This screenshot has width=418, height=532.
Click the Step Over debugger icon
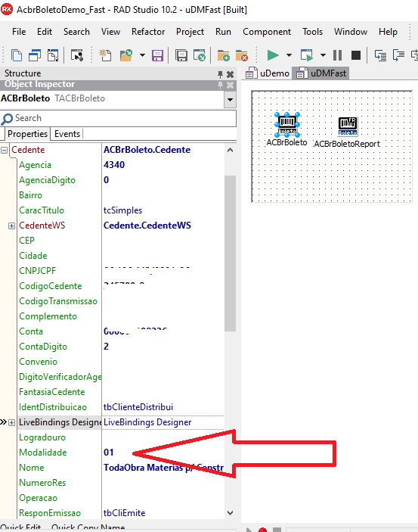(398, 55)
